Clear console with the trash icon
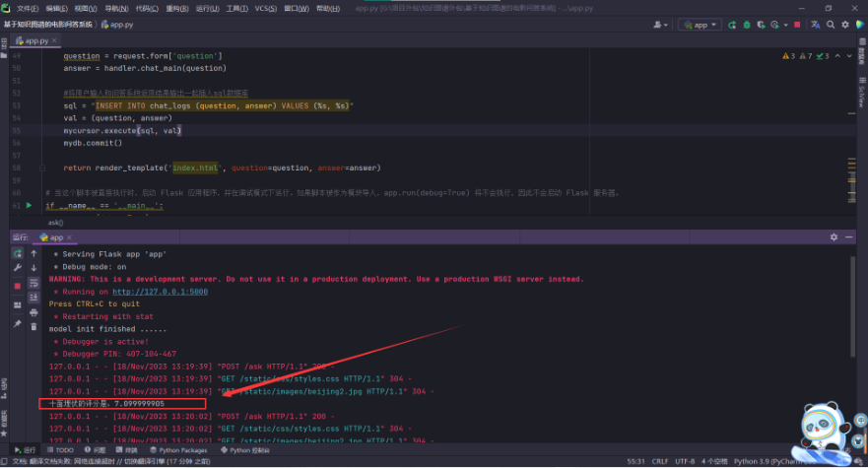The image size is (868, 468). coord(33,327)
